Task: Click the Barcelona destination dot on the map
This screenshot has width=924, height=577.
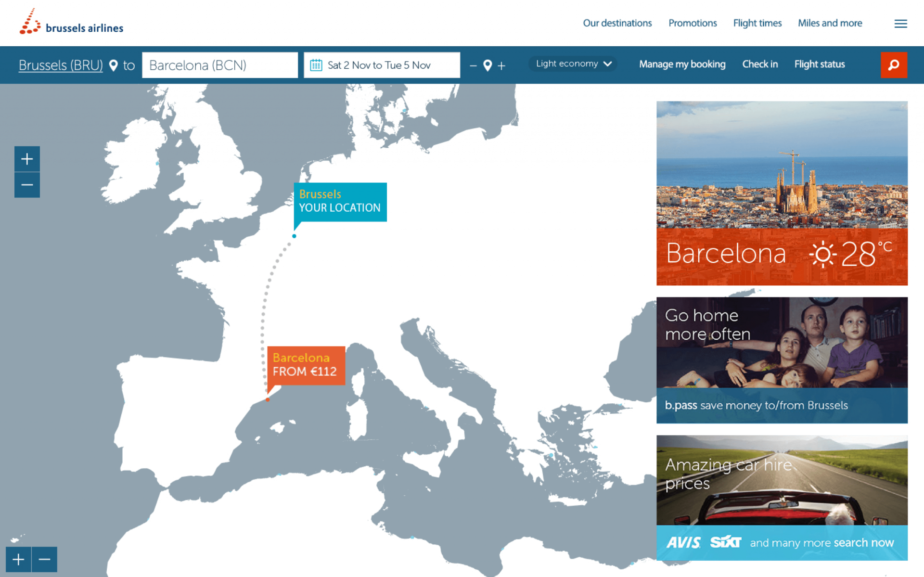Action: pyautogui.click(x=268, y=399)
